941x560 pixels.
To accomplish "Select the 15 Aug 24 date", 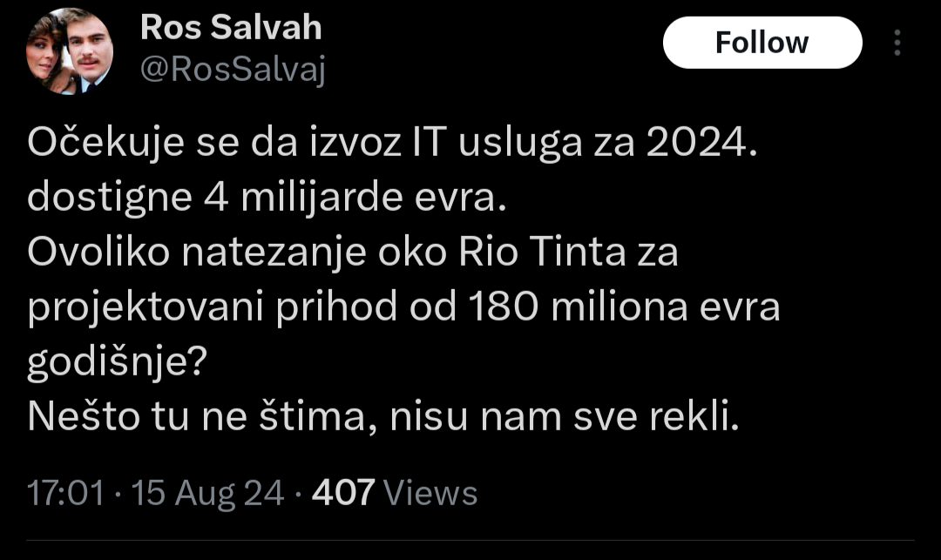I will [x=206, y=493].
